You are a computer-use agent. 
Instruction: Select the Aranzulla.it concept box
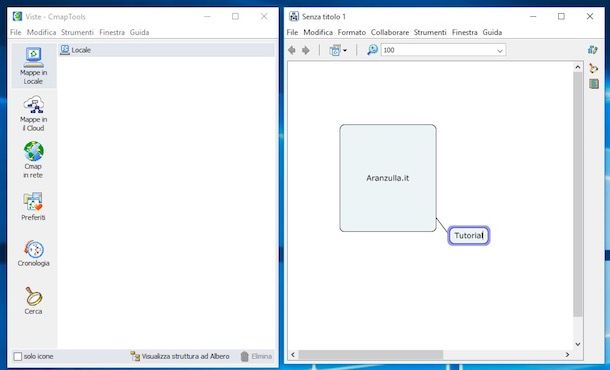pyautogui.click(x=388, y=178)
